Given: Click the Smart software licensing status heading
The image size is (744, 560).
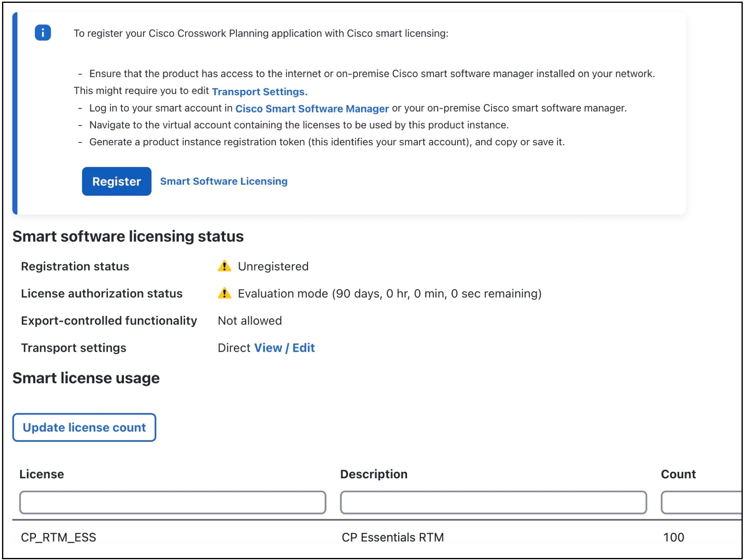Looking at the screenshot, I should pyautogui.click(x=128, y=236).
